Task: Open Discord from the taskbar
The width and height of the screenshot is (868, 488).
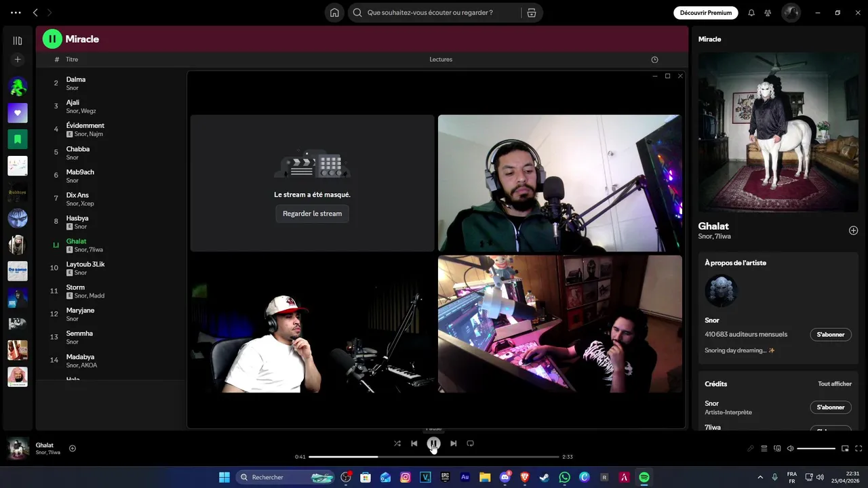Action: point(505,477)
